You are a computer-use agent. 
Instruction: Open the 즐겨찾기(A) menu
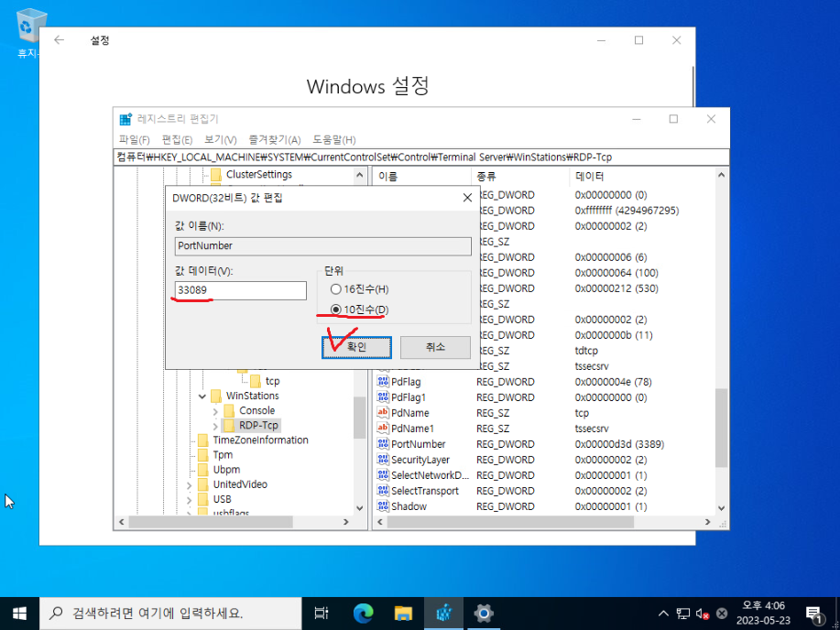(274, 140)
